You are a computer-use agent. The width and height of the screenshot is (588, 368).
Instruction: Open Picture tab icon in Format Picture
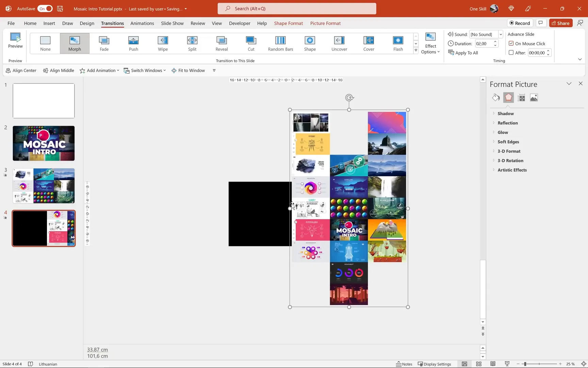pos(534,98)
